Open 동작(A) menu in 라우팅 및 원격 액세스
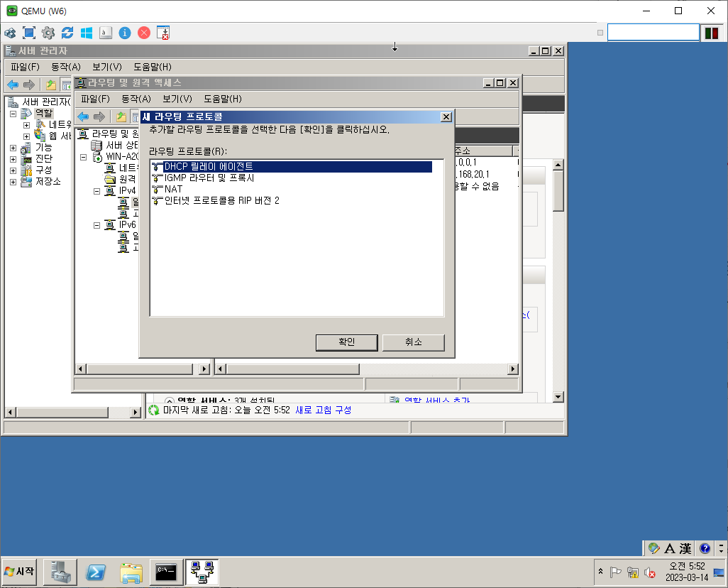 (x=136, y=99)
